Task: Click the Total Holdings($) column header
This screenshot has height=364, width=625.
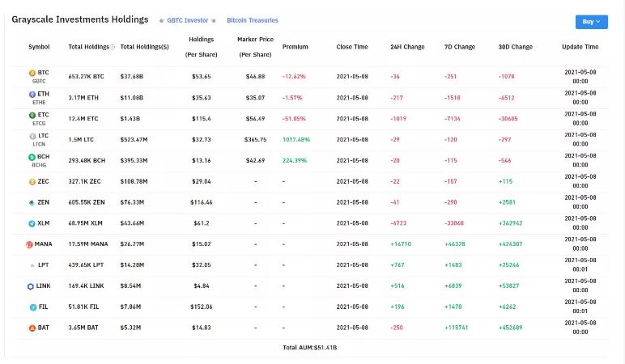Action: pyautogui.click(x=145, y=47)
